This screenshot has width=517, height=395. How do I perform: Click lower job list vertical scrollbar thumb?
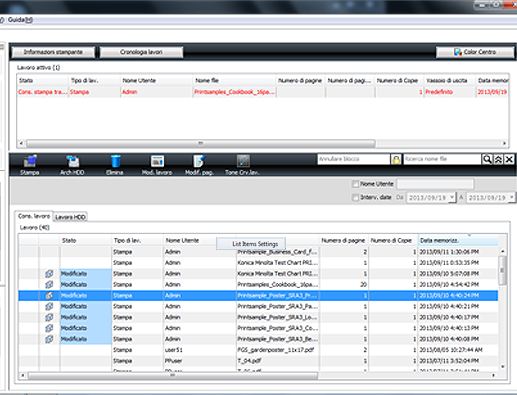503,270
